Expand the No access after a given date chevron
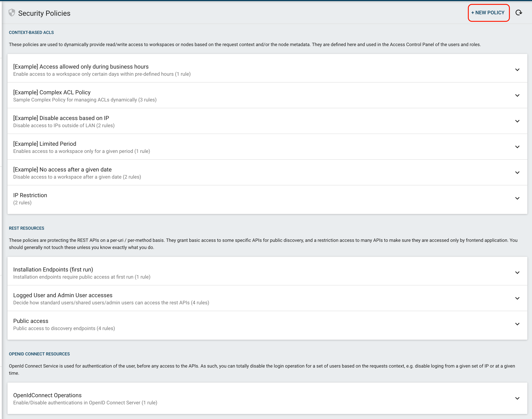 click(x=517, y=173)
